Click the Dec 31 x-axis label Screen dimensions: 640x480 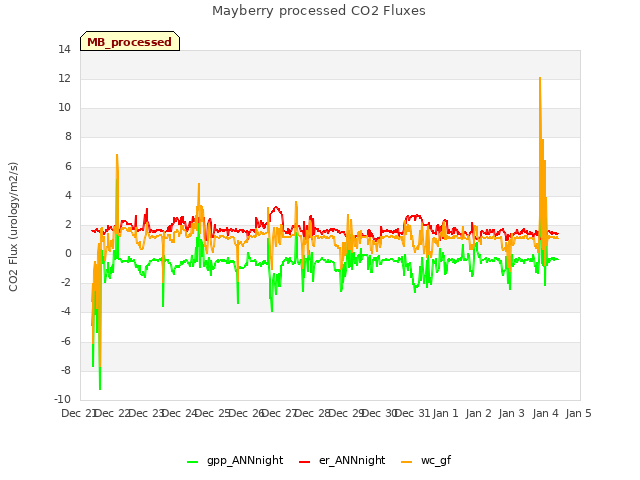413,413
